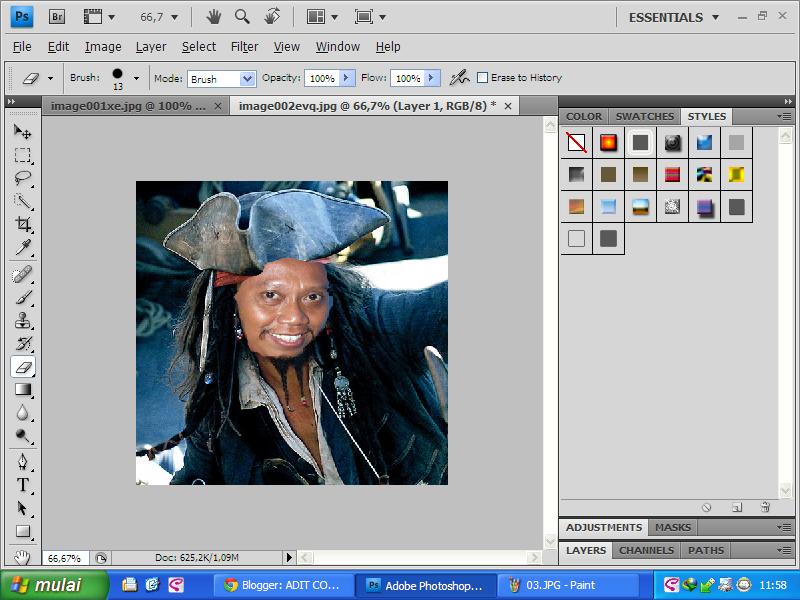This screenshot has width=800, height=600.
Task: Open the Opacity slider arrow
Action: pos(347,78)
